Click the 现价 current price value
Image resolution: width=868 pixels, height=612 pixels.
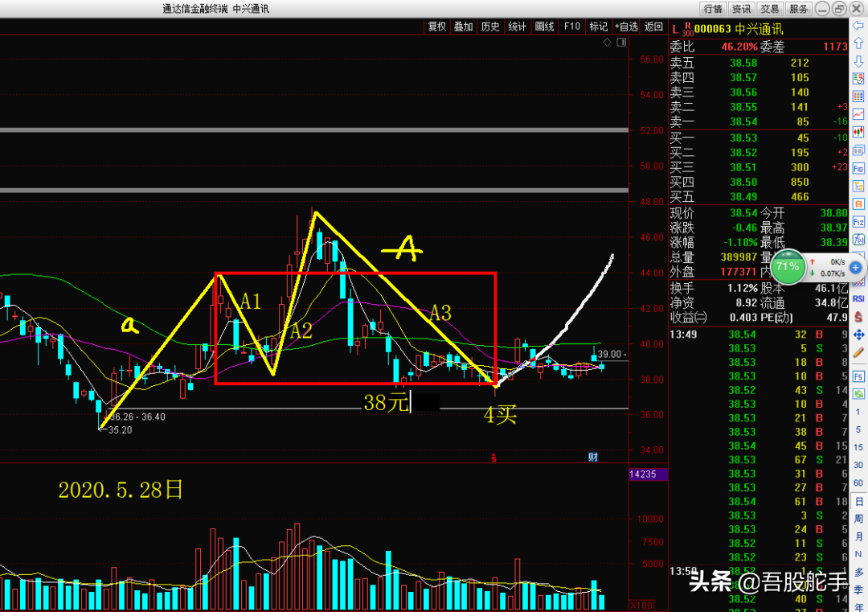coord(743,213)
